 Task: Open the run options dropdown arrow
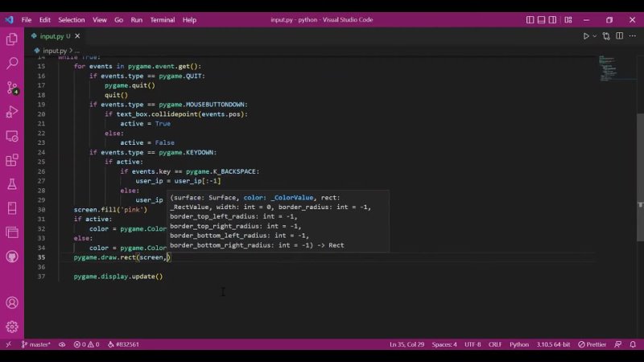[594, 36]
